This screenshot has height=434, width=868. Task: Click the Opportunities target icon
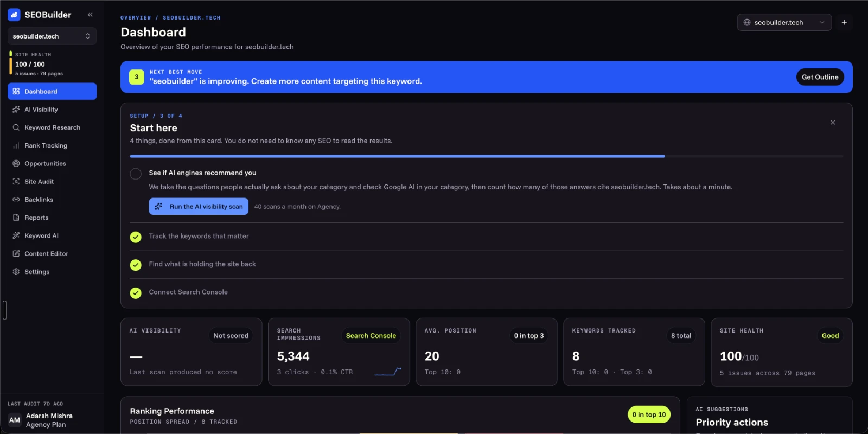click(x=16, y=163)
